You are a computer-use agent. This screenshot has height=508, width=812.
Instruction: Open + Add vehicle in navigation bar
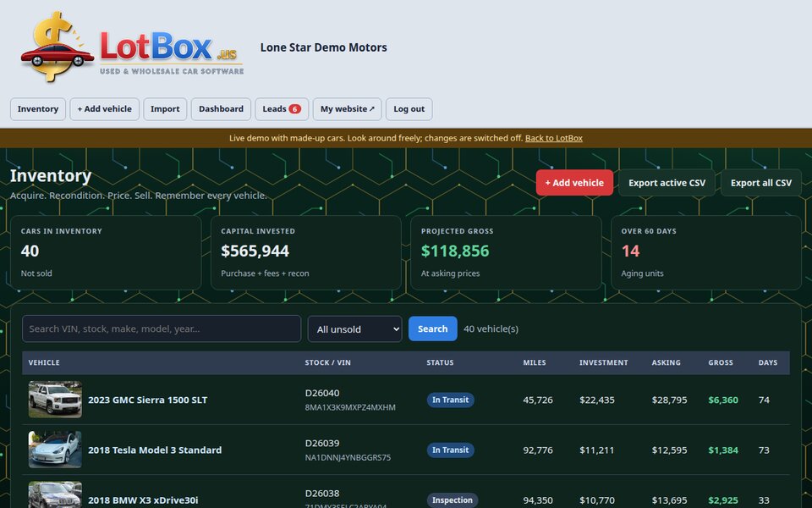pyautogui.click(x=105, y=109)
